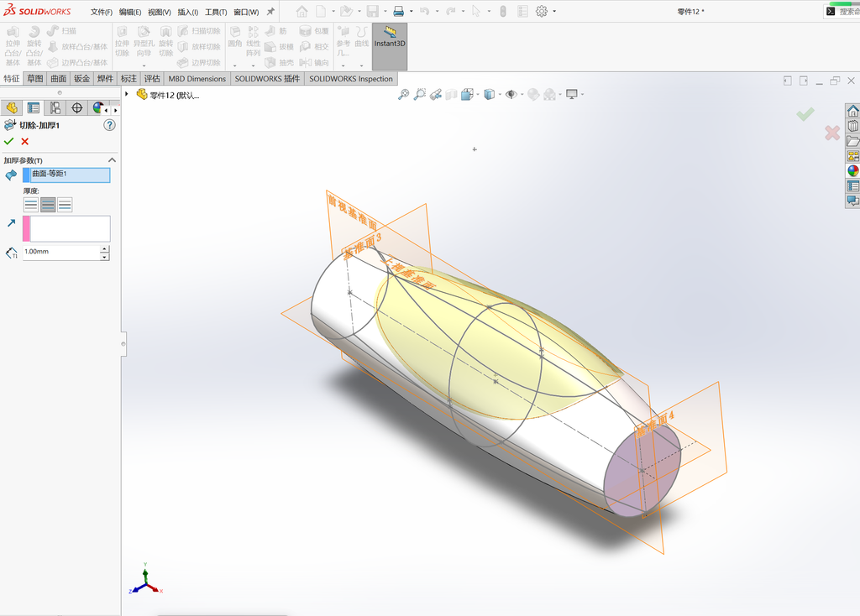Expand the 零件12 flyout tree
860x616 pixels.
tap(127, 94)
